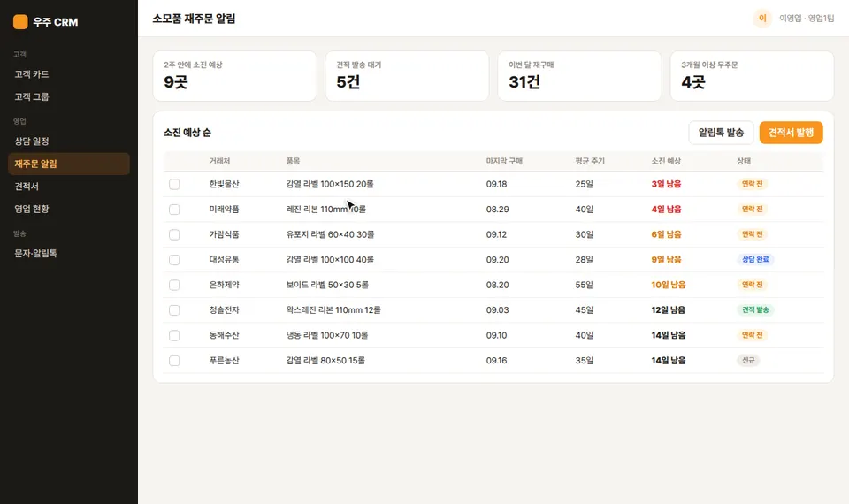Open the 3개월 이상 무주문 card
Viewport: 849px width, 504px height.
tap(752, 76)
